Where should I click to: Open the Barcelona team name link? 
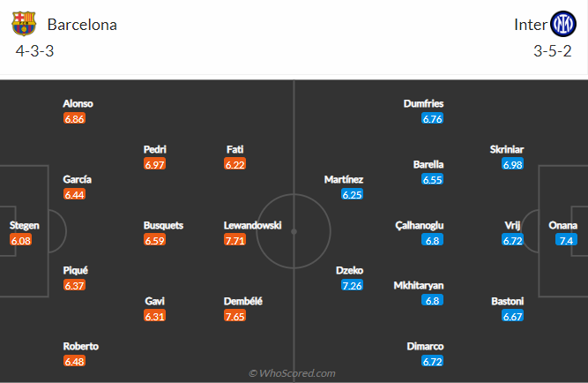82,25
